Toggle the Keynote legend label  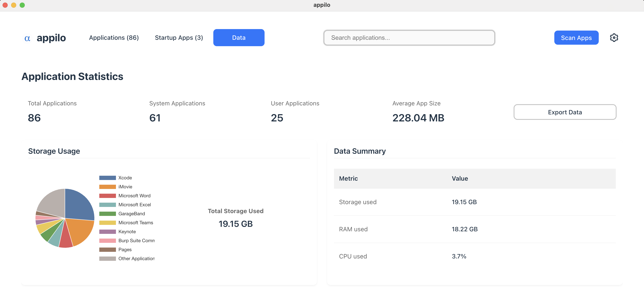pyautogui.click(x=127, y=232)
